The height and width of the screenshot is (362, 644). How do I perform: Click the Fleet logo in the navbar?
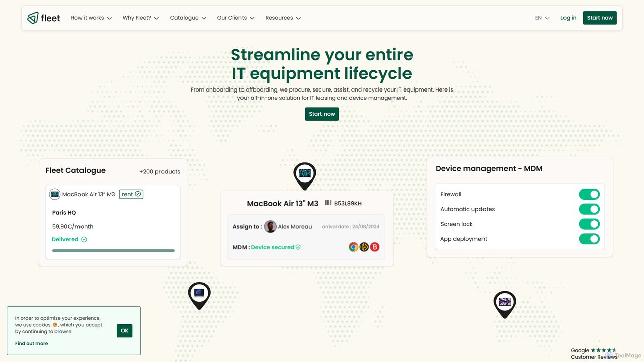click(44, 18)
